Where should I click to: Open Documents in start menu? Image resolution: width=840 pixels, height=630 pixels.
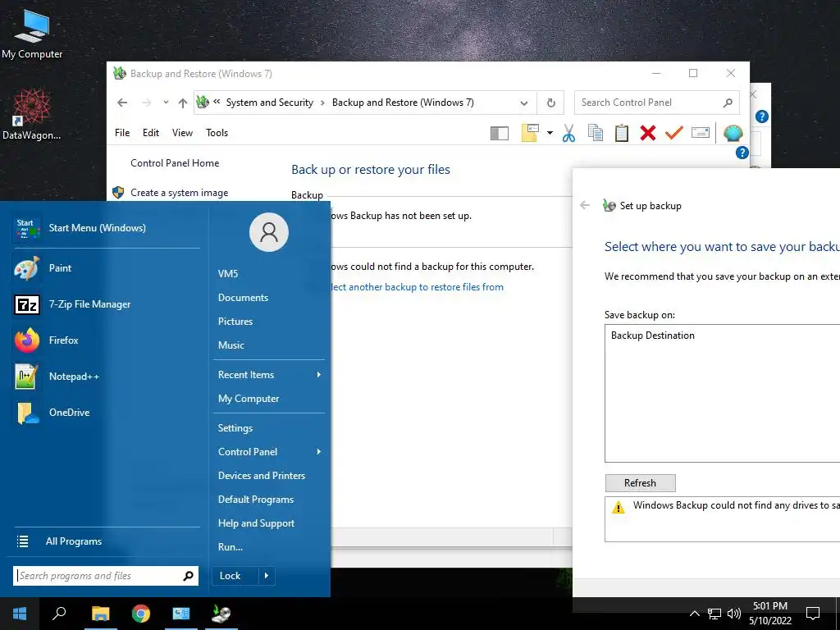[243, 297]
